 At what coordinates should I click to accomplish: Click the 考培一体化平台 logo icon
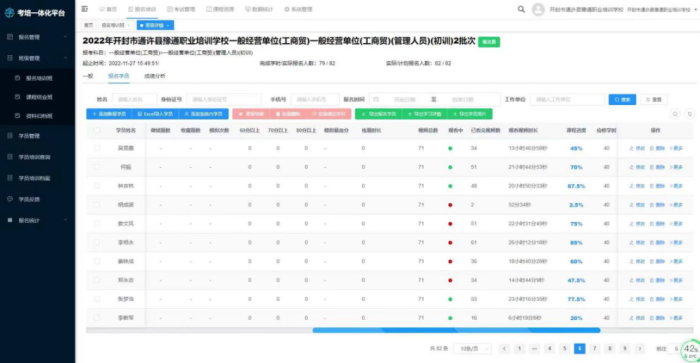coord(9,13)
